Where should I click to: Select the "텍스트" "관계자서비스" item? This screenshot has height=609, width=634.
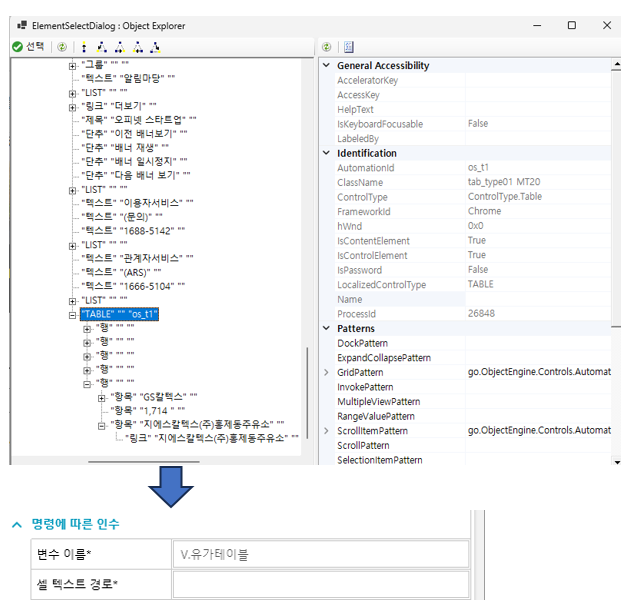[137, 258]
